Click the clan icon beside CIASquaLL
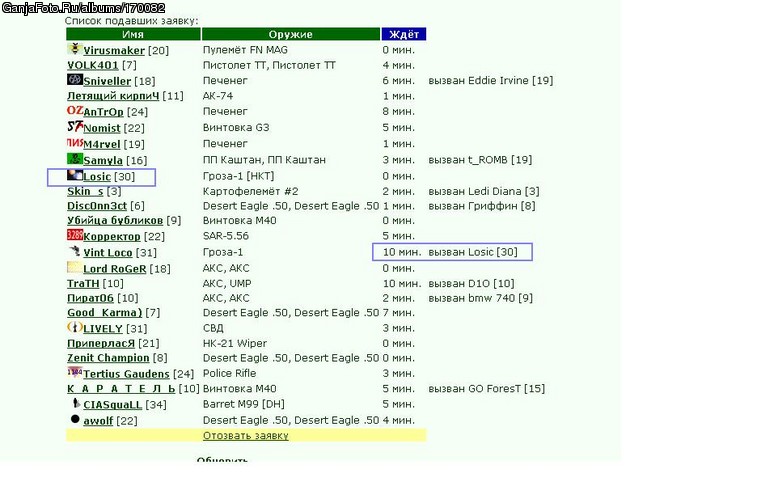The width and height of the screenshot is (778, 503). coord(76,403)
